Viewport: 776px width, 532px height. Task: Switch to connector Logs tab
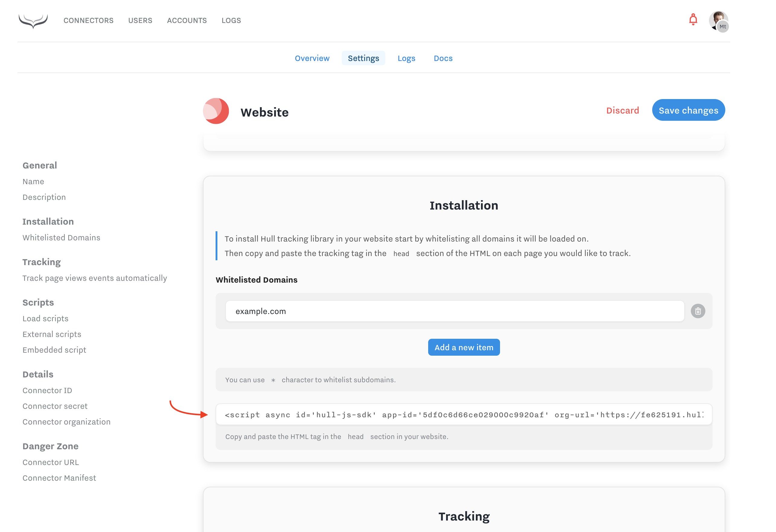coord(406,59)
